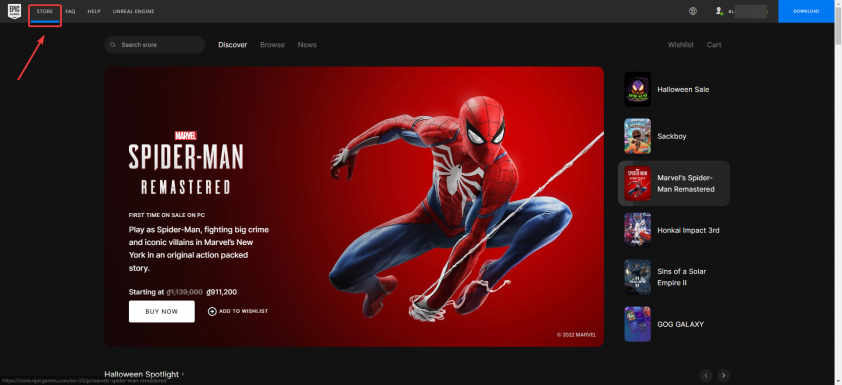Click the Epic Games logo
842x385 pixels.
tap(14, 11)
